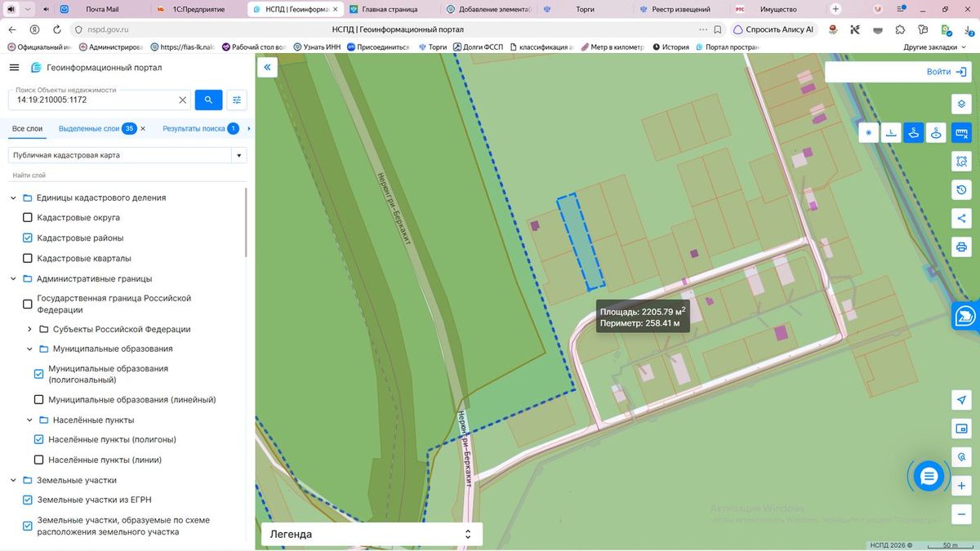
Task: Uncheck Муниципальные образования (полигональный)
Action: [38, 374]
